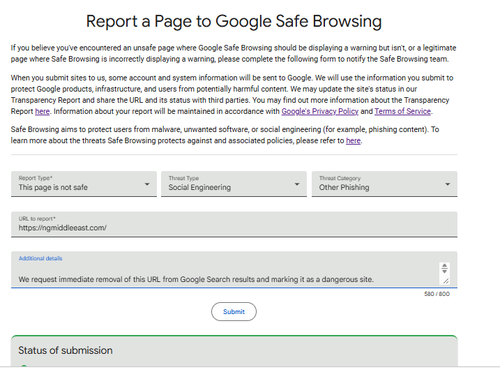
Task: Open the Transparency Report 'here' link
Action: coord(42,111)
